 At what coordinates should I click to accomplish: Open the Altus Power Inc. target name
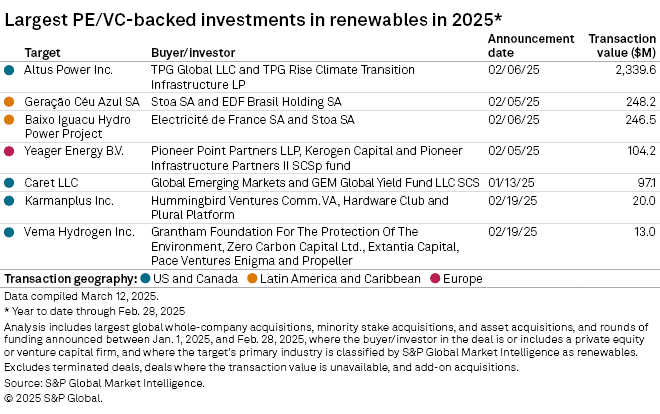point(69,70)
